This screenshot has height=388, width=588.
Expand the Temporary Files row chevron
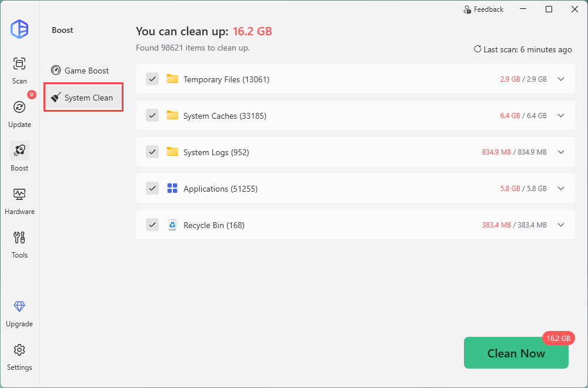click(x=560, y=79)
